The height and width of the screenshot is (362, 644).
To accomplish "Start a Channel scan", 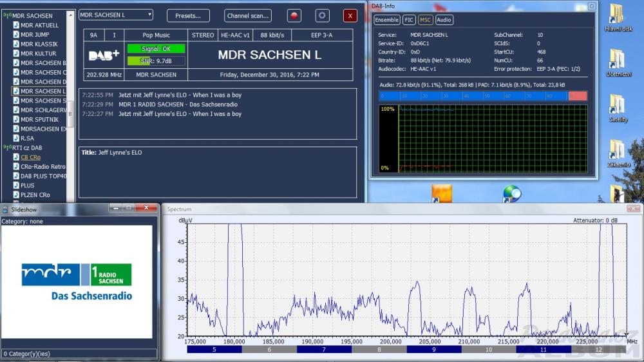I will pyautogui.click(x=248, y=15).
